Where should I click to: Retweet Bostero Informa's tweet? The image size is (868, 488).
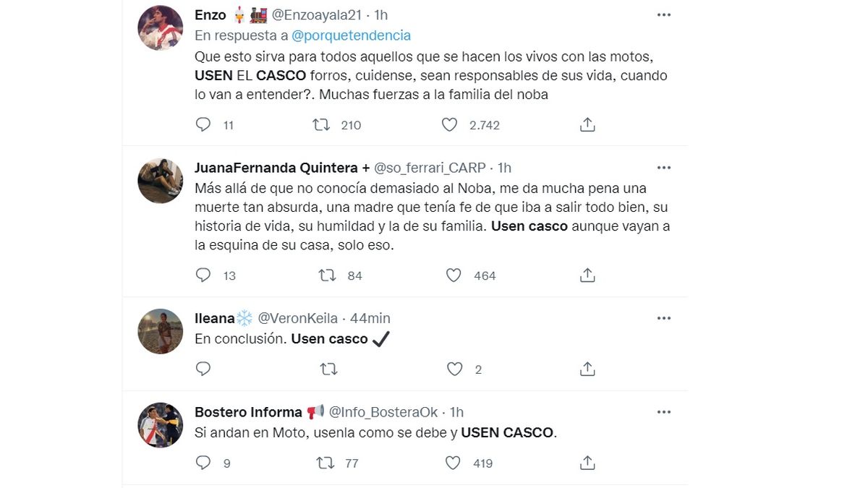327,463
